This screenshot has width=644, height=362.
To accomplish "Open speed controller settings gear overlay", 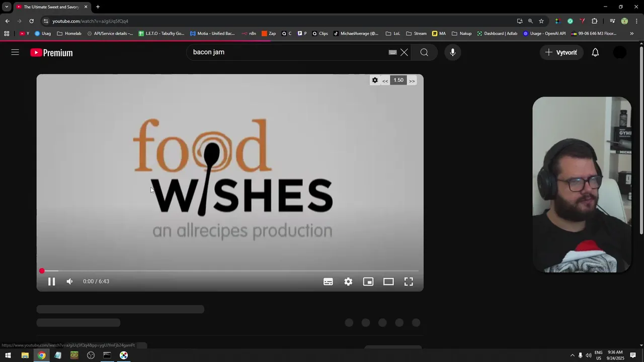I will [375, 80].
